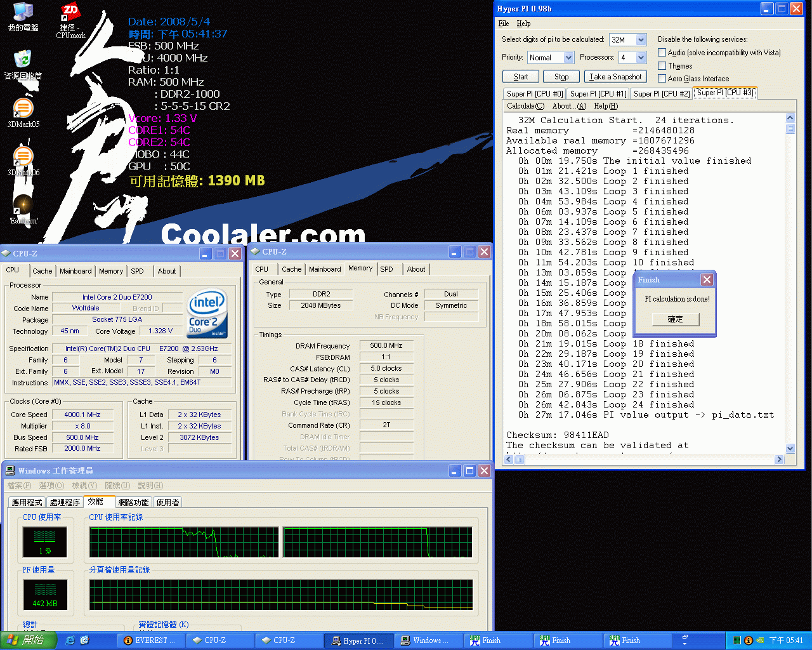Open the Priority dropdown

(x=568, y=57)
